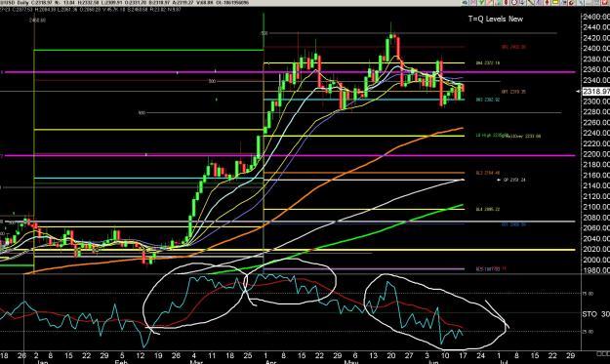The width and height of the screenshot is (610, 364).
Task: Click the 'BL4' yellow level label near 2095
Action: 487,209
